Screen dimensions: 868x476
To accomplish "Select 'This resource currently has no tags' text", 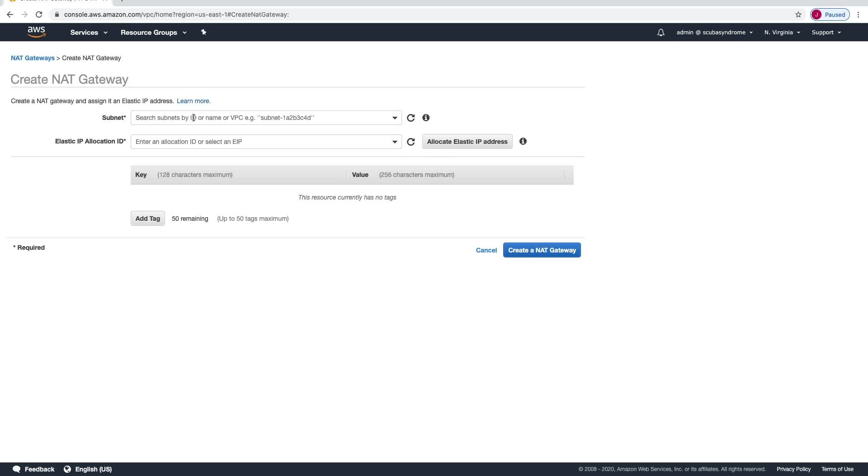I will click(x=347, y=197).
